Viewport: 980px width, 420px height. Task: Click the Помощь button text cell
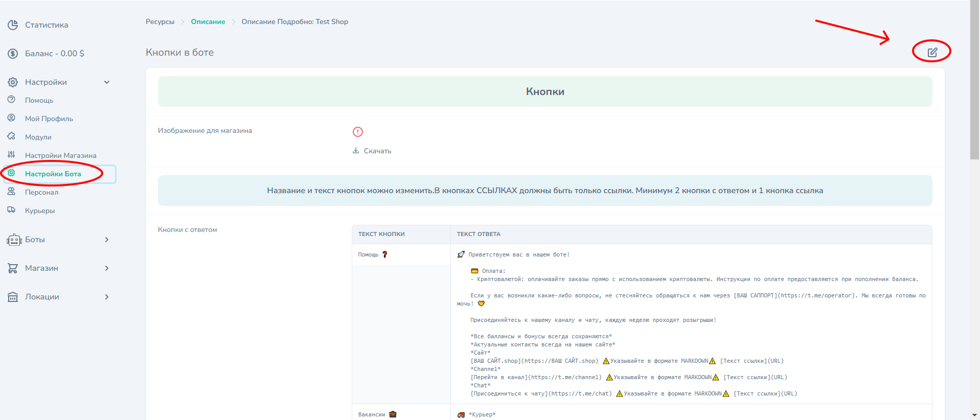[x=401, y=254]
